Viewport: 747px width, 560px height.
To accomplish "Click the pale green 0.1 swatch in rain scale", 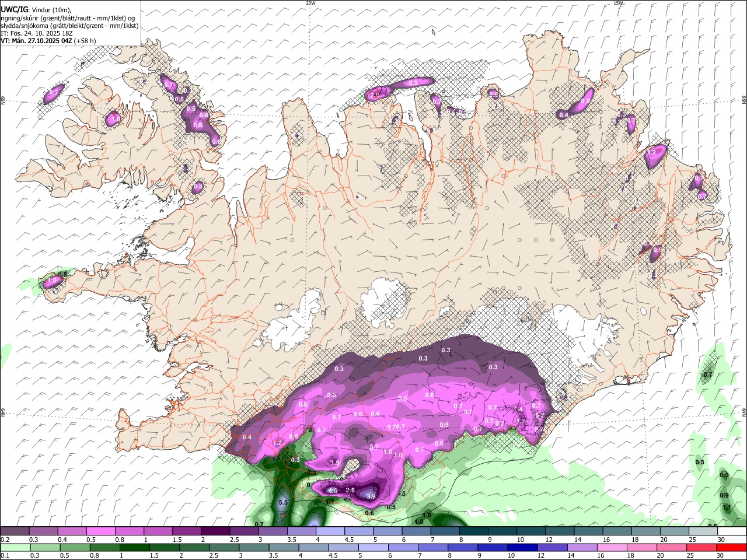I will (15, 548).
